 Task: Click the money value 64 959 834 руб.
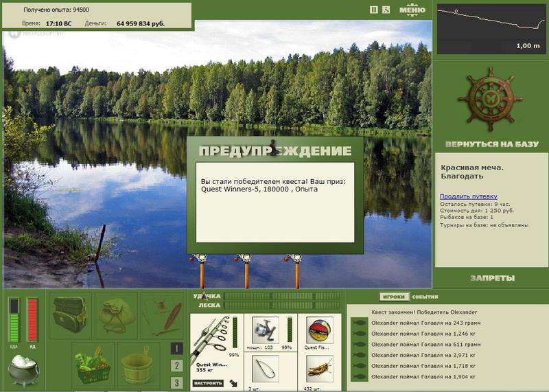tap(141, 24)
